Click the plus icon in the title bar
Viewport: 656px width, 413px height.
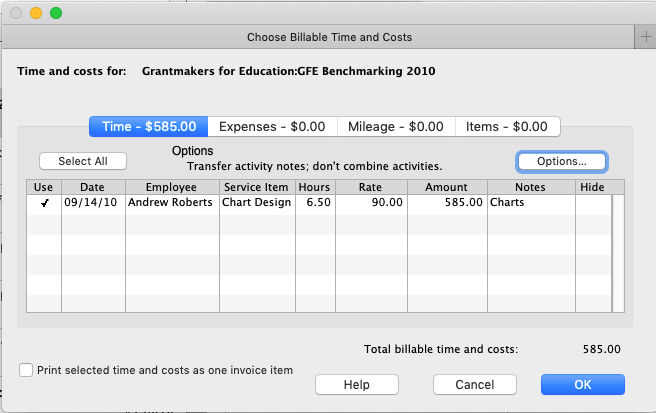coord(644,37)
